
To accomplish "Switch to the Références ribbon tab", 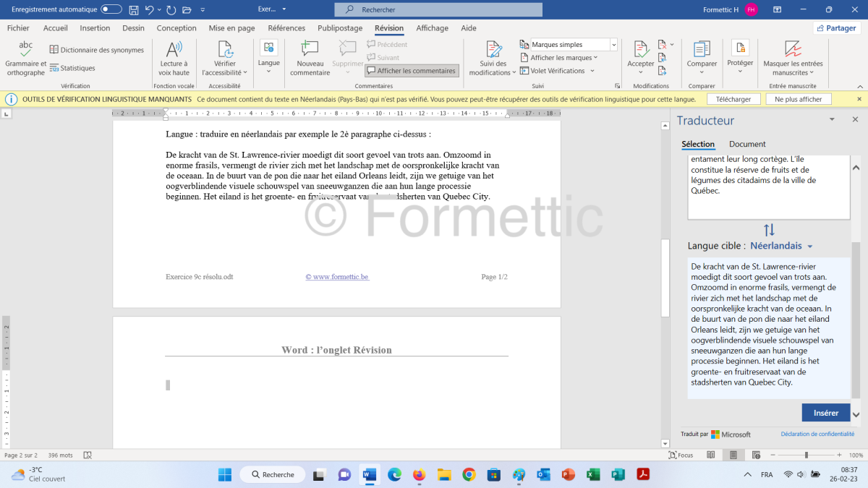I will pyautogui.click(x=286, y=28).
